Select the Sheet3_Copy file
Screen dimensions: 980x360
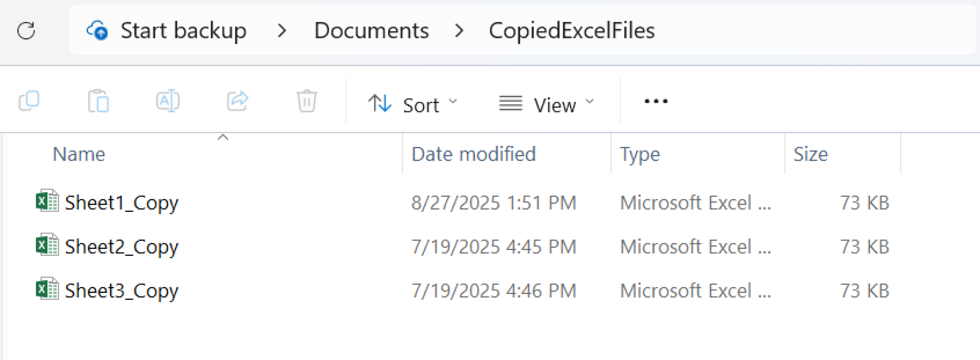(122, 290)
